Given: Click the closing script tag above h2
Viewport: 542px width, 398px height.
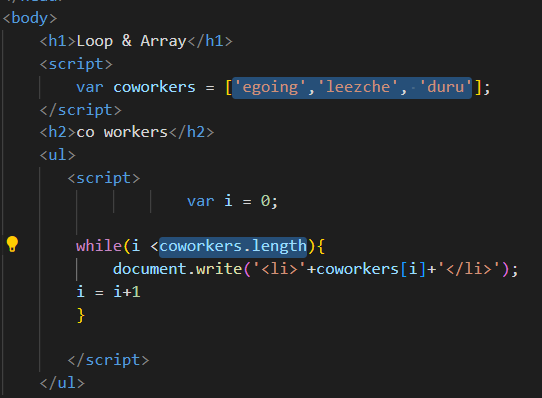Looking at the screenshot, I should tap(81, 110).
